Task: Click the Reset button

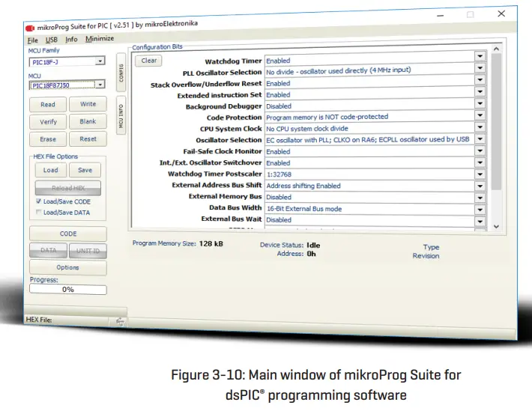Action: click(88, 139)
